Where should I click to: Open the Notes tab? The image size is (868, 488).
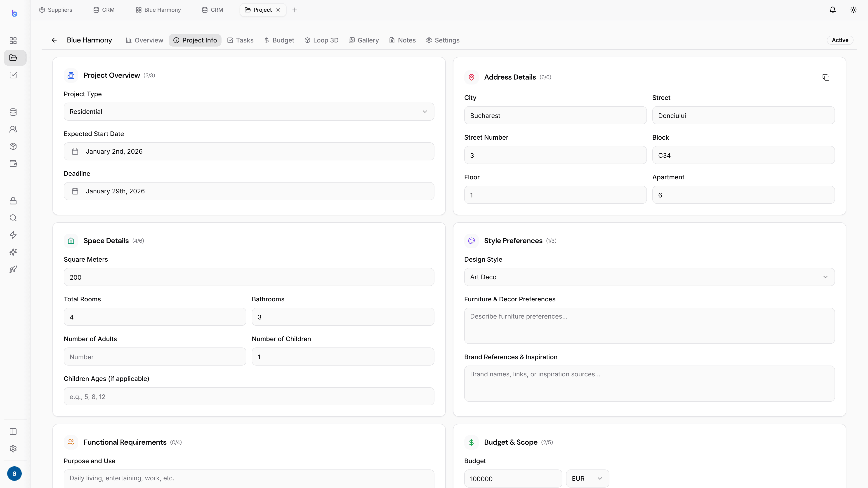(x=403, y=40)
